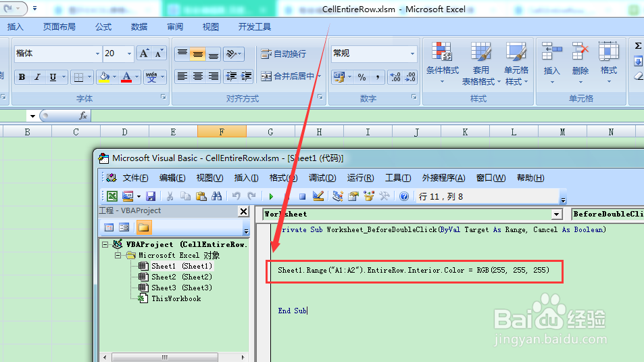Click the Undo arrow in VBA toolbar
The image size is (644, 362).
coord(236,196)
